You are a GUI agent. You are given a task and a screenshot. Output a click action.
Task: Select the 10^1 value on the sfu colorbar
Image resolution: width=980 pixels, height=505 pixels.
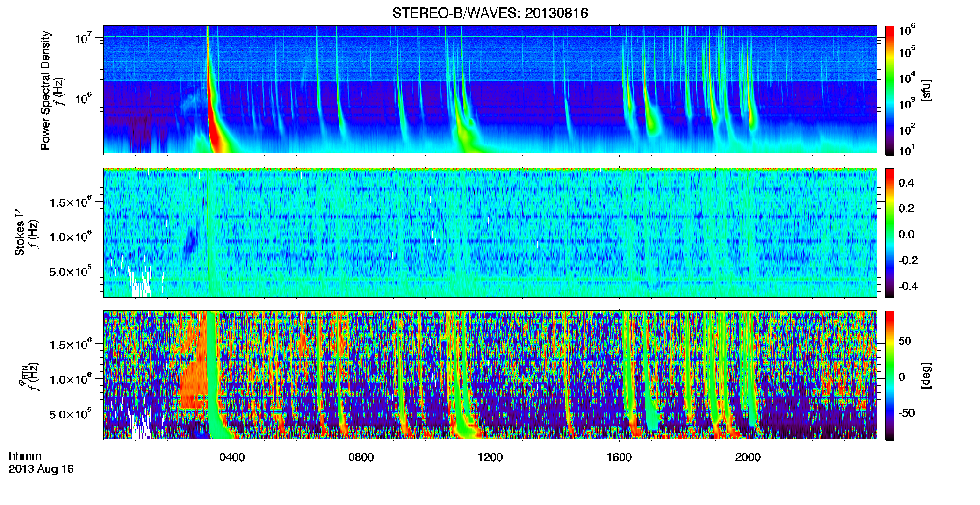pos(907,151)
